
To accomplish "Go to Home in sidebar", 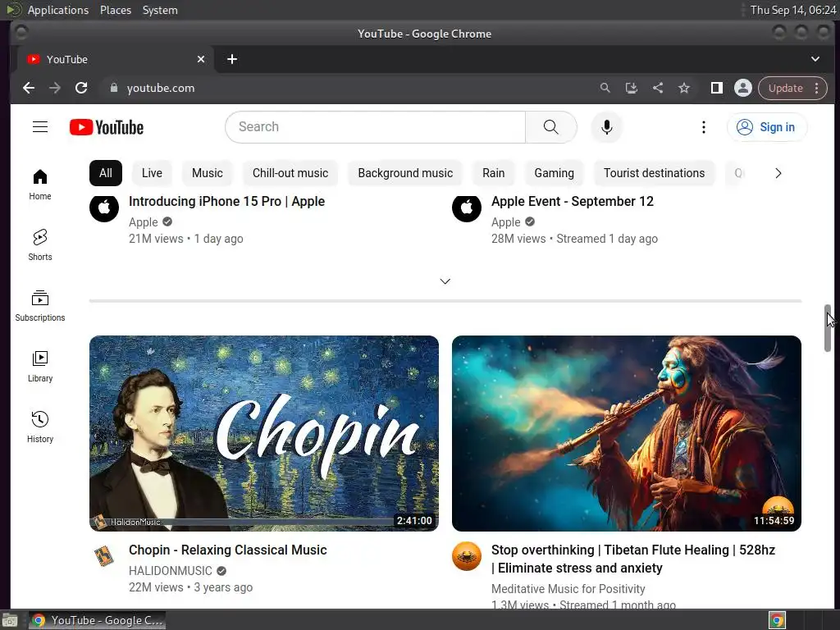I will [x=40, y=185].
